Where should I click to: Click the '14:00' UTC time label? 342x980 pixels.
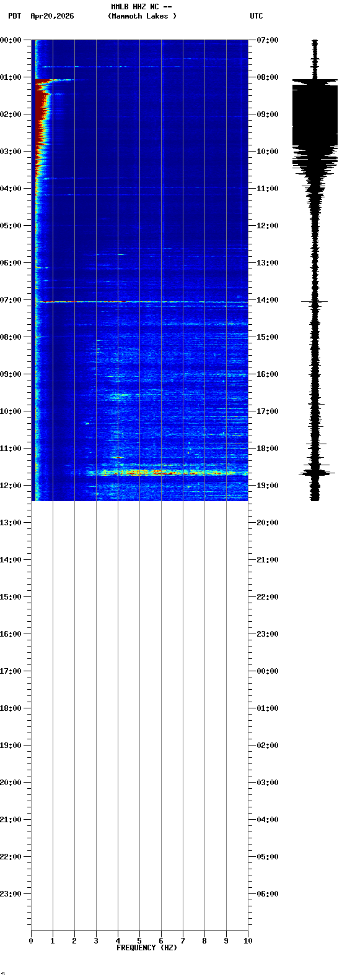click(x=268, y=300)
